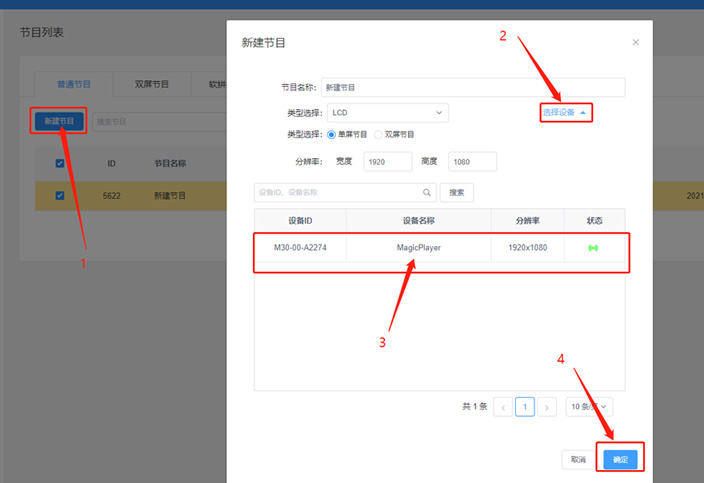
Task: Open the 10条/页 page size dropdown
Action: [589, 407]
